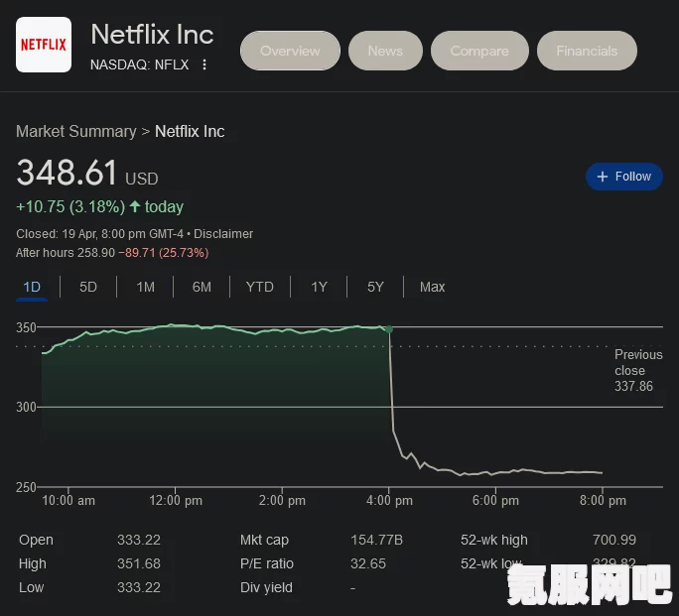Click the after hours 258.90 value
The image size is (679, 616).
pos(96,253)
